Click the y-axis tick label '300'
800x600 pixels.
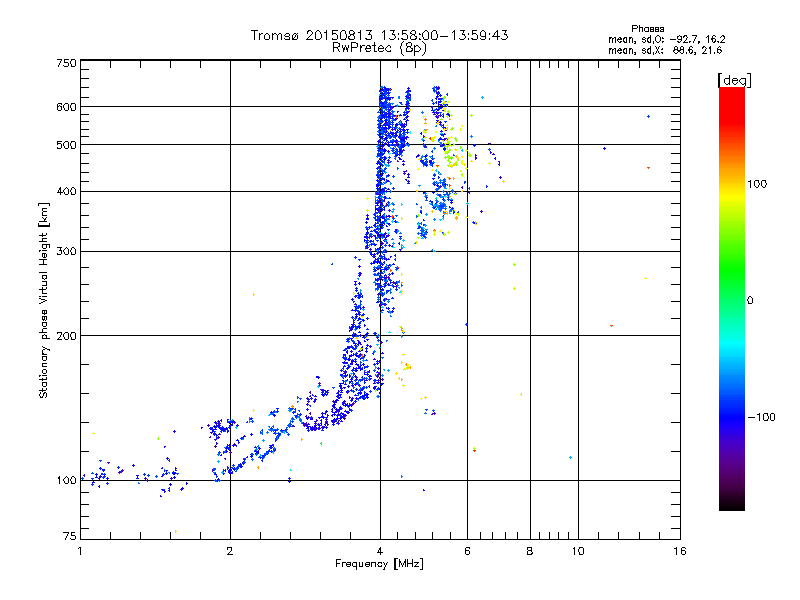(66, 252)
